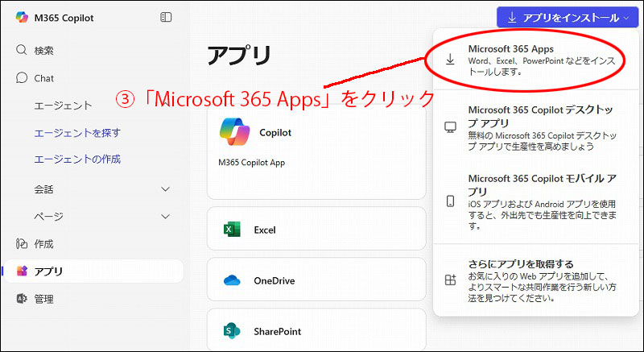The image size is (644, 352).
Task: Click the Copilot colorful logo in app card
Action: click(234, 132)
